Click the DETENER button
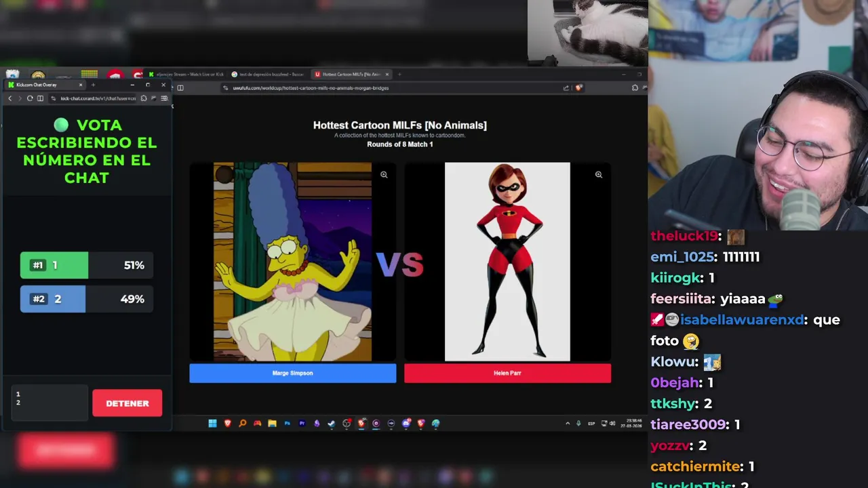Viewport: 868px width, 488px height. coord(127,403)
